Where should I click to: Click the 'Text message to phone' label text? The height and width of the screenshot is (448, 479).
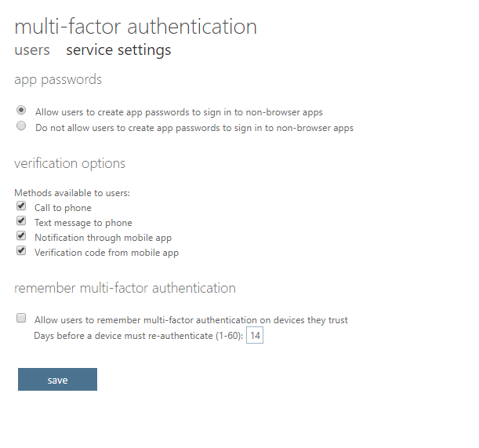point(83,223)
